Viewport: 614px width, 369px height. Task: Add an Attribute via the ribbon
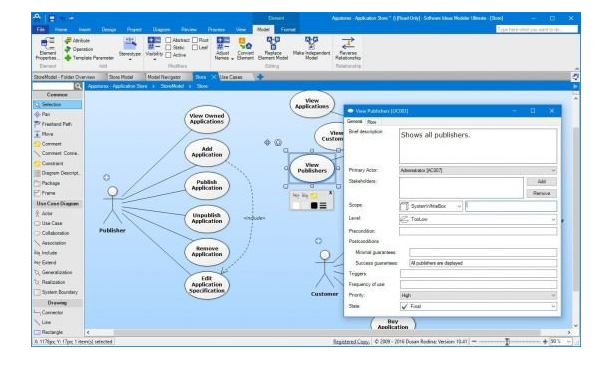(x=78, y=40)
